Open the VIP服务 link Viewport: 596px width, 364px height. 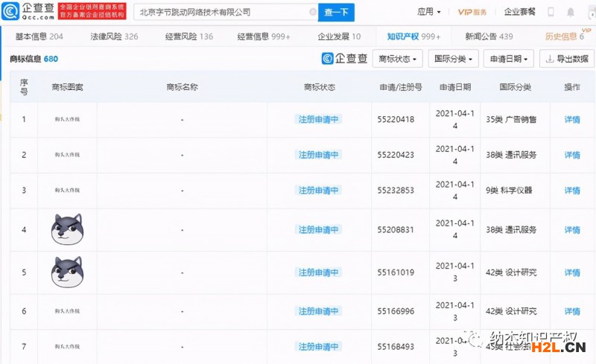(472, 13)
